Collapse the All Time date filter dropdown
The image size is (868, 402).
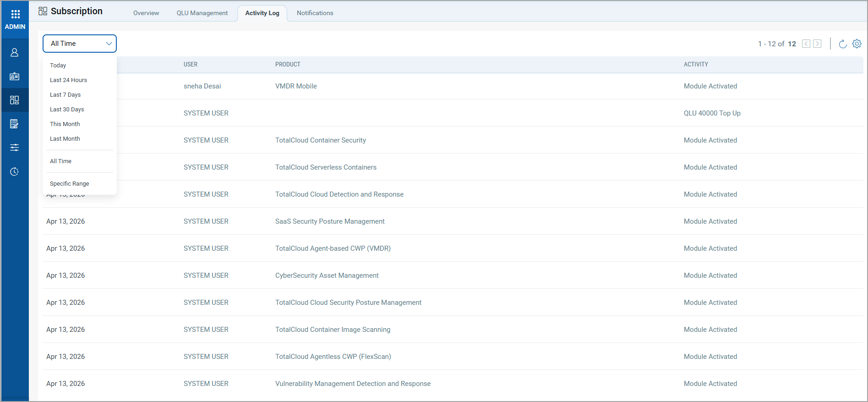coord(80,44)
